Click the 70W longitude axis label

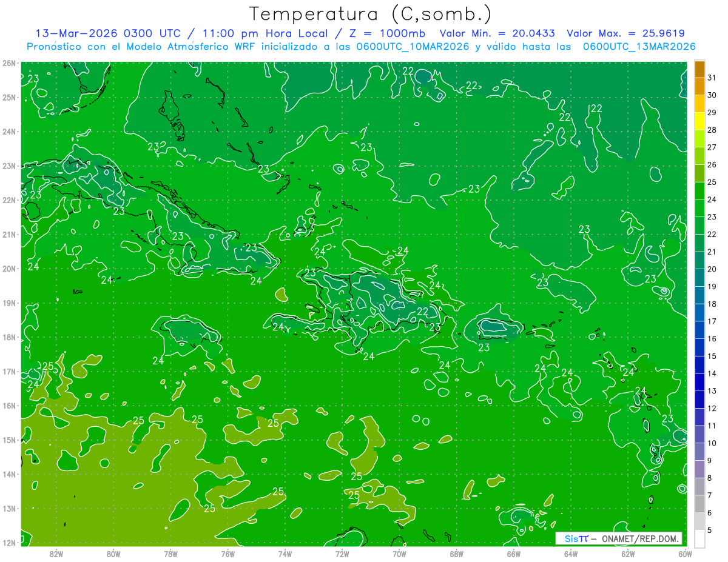[399, 554]
